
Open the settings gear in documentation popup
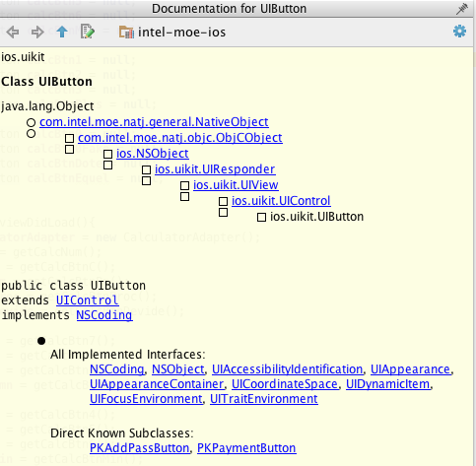pyautogui.click(x=459, y=32)
